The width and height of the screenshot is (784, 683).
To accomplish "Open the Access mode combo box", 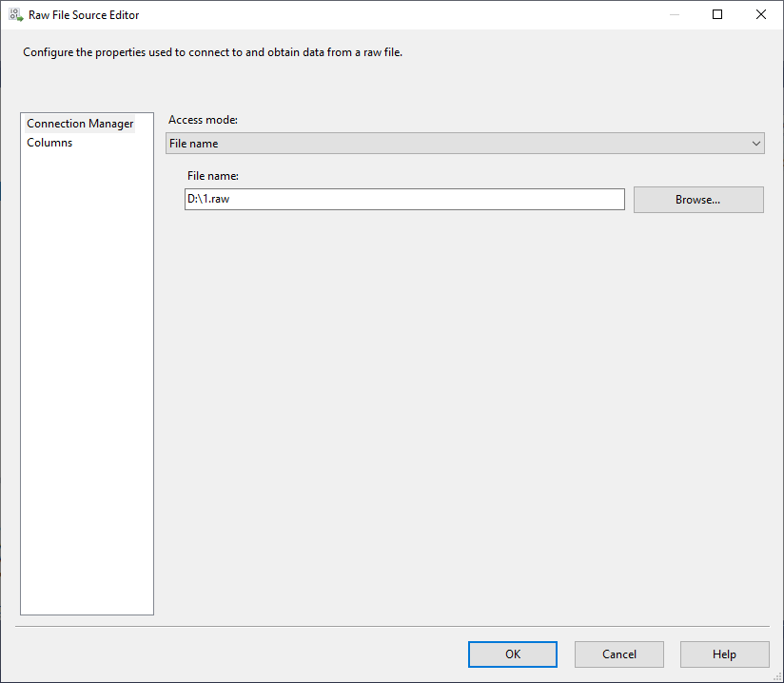I will click(x=457, y=144).
